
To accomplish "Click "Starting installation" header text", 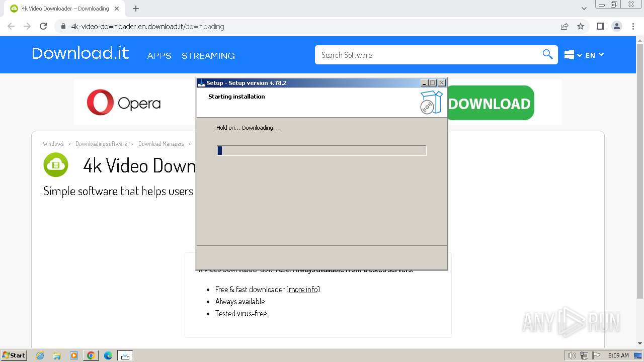I will pos(236,97).
